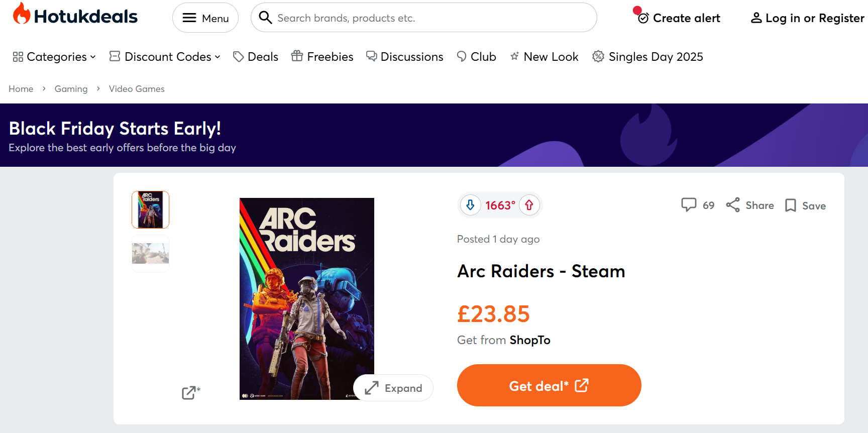Vote the deal hot with up arrow
Viewport: 868px width, 433px height.
529,205
